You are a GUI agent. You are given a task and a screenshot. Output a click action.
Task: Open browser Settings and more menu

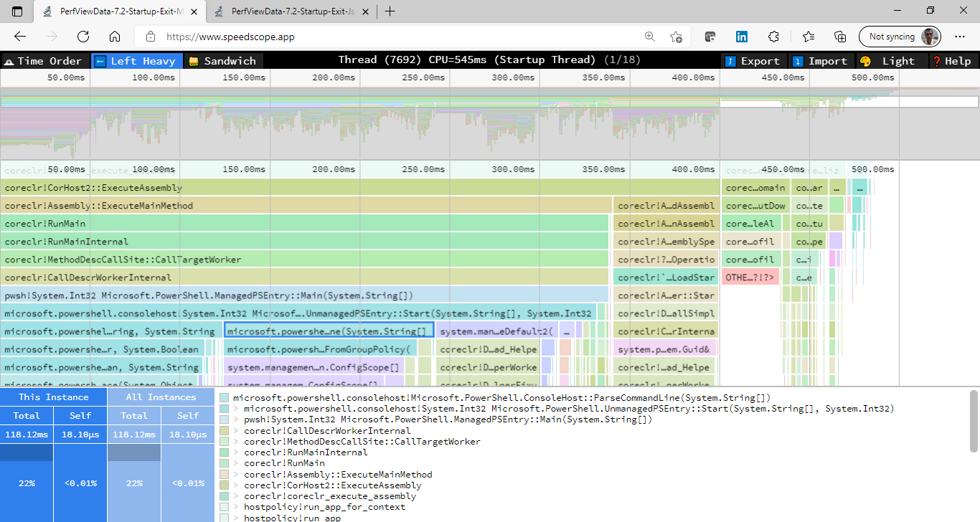(x=960, y=37)
